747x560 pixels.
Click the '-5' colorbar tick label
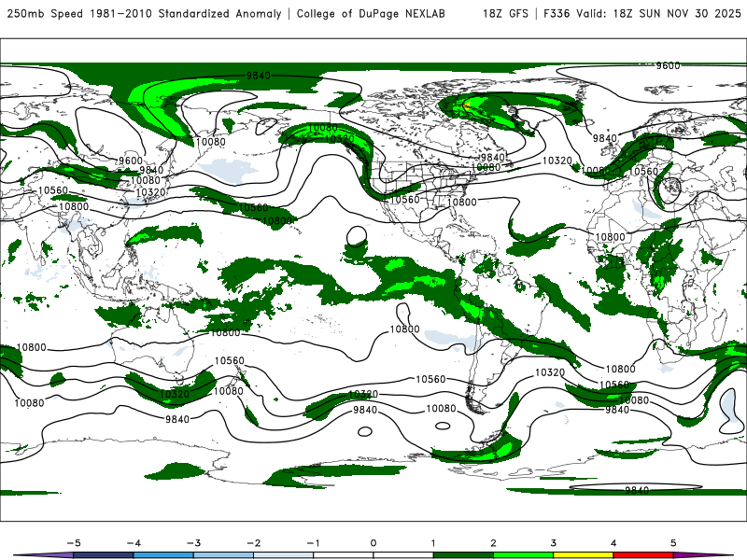pos(74,543)
